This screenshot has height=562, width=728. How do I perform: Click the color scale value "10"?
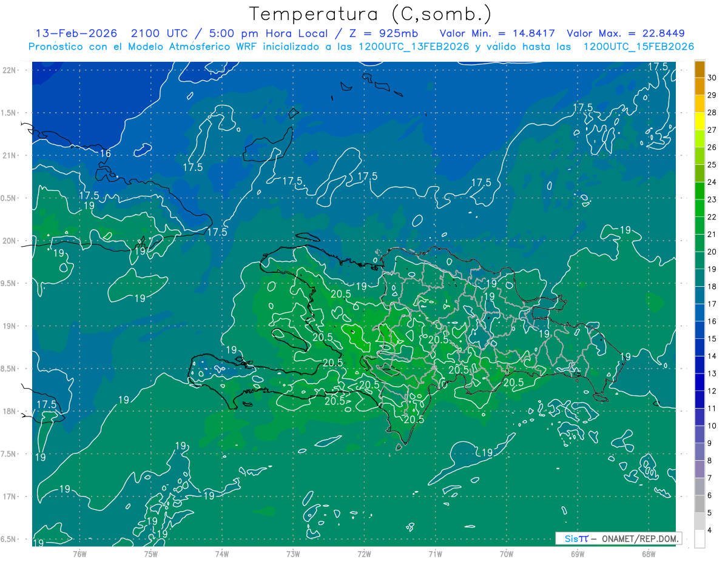click(x=712, y=426)
